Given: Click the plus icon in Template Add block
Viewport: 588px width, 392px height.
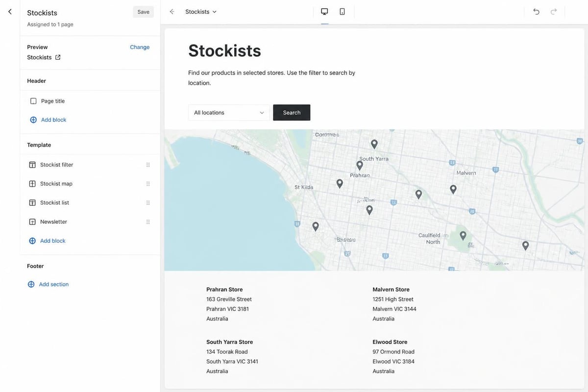Looking at the screenshot, I should [32, 241].
